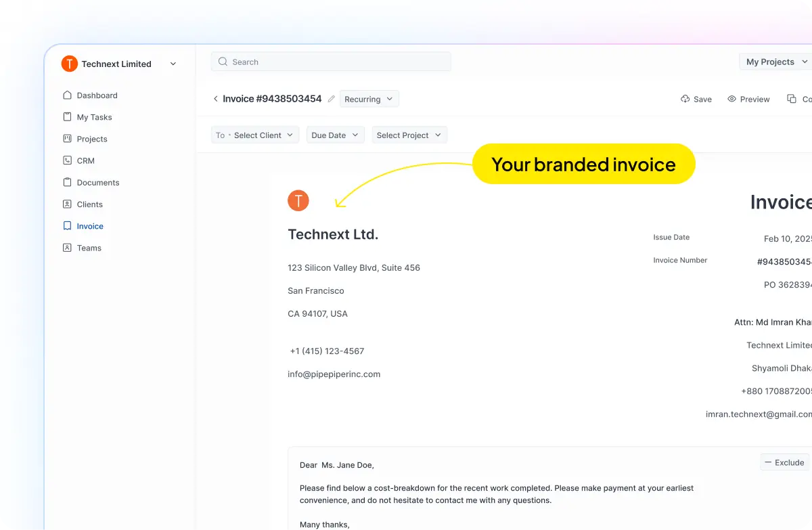
Task: Click the My Tasks clipboard icon
Action: point(67,116)
